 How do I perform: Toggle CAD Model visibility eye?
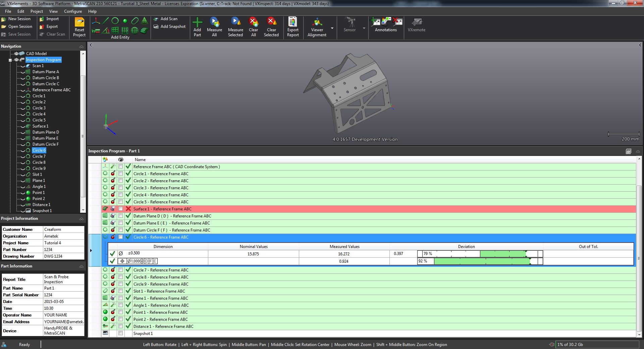point(16,54)
